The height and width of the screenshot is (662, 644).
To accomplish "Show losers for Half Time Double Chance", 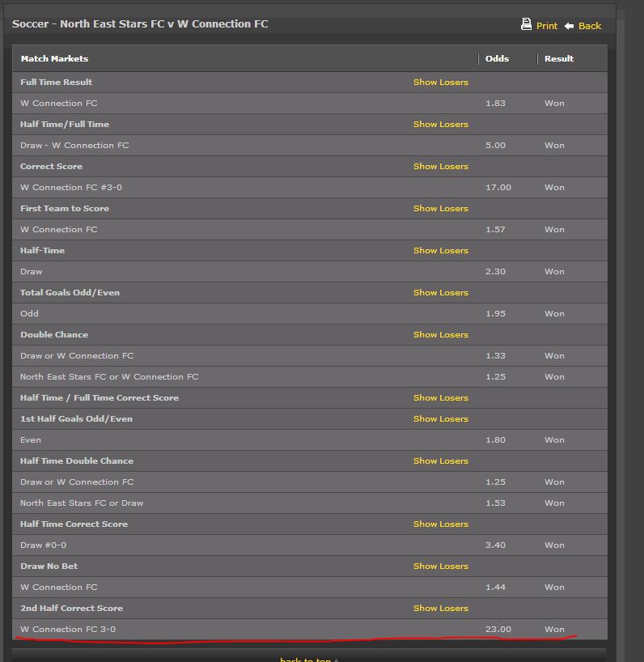I will [441, 461].
